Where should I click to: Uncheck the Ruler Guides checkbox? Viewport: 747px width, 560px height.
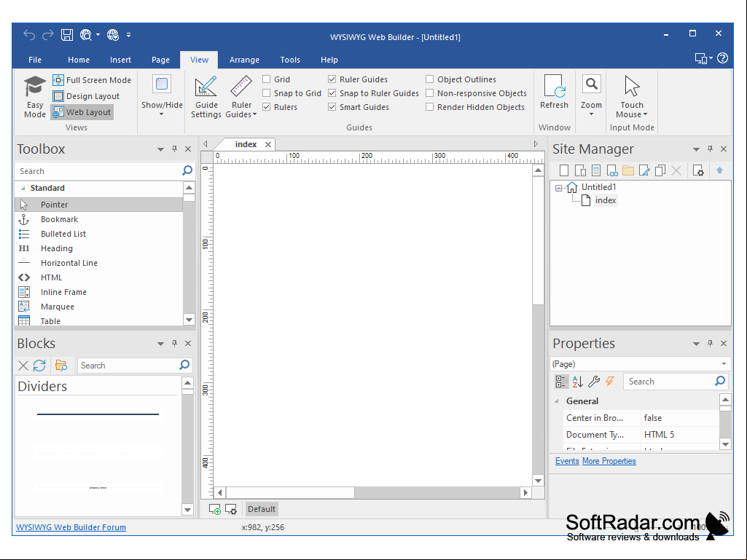coord(332,79)
